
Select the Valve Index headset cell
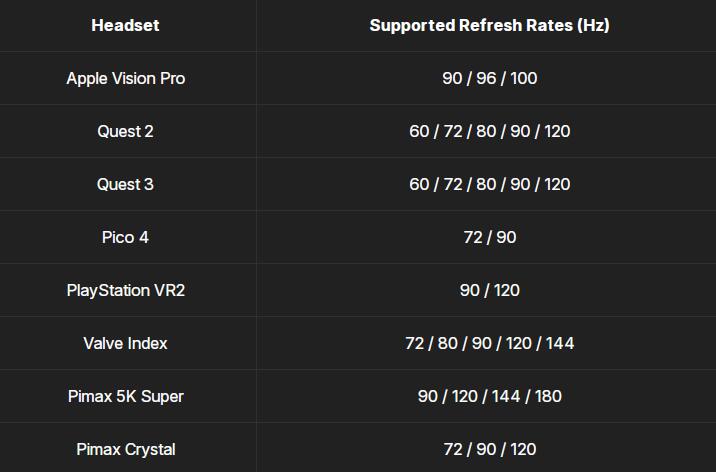point(125,343)
